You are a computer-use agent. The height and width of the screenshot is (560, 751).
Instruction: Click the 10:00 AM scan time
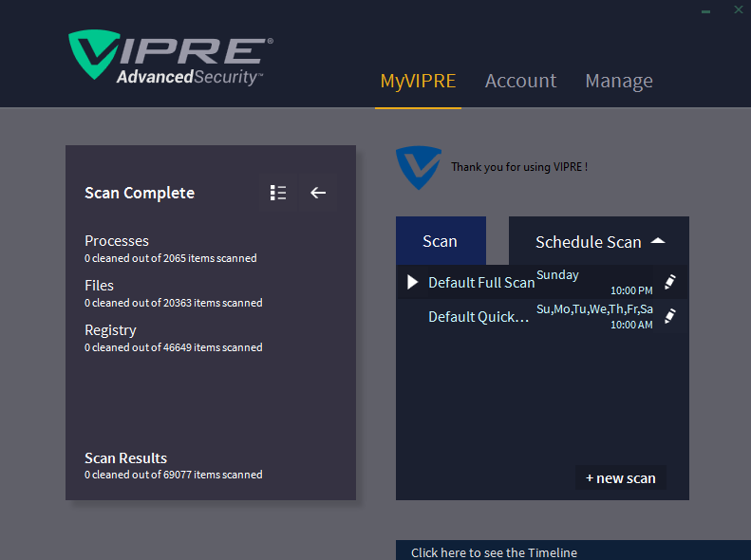tap(631, 325)
